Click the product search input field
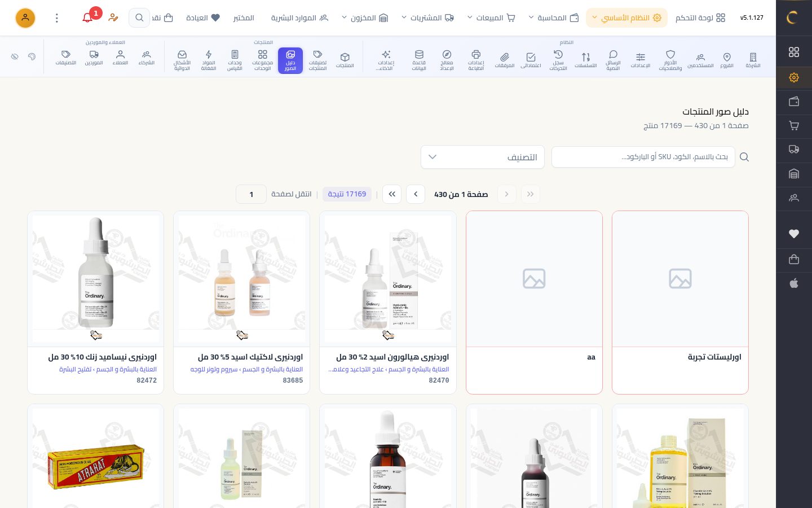This screenshot has width=812, height=508. coord(643,157)
